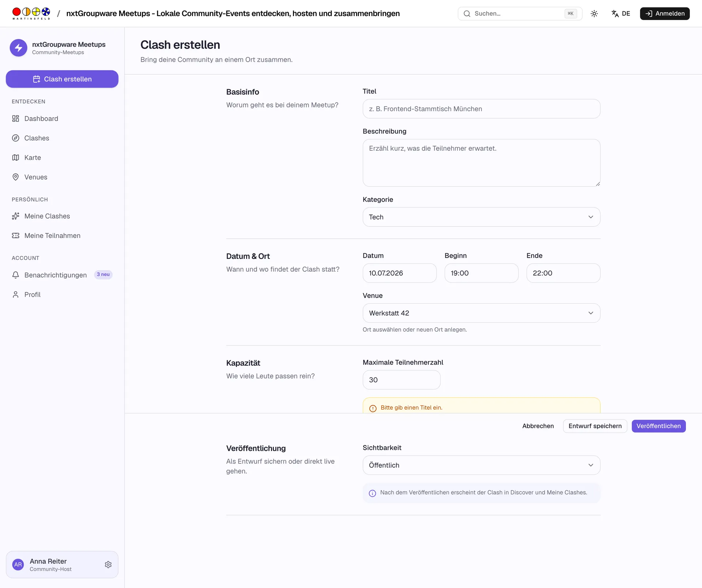702x588 pixels.
Task: Click the settings gear beside Anna Reiter
Action: tap(108, 565)
